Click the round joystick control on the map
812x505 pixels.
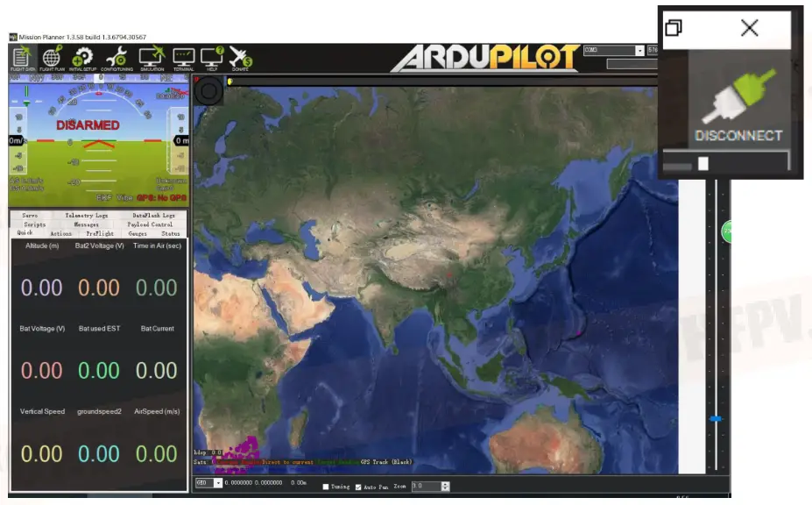coord(209,91)
